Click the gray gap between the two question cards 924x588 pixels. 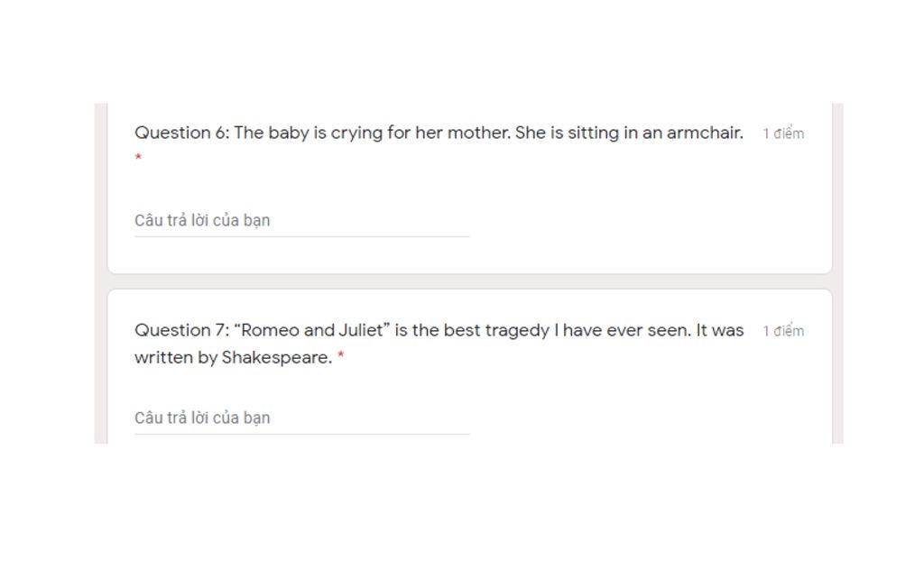469,281
